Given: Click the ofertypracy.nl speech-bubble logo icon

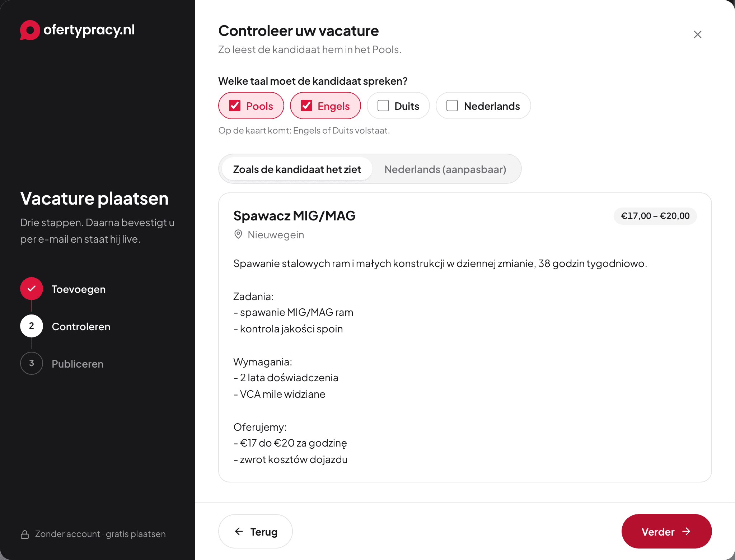Looking at the screenshot, I should click(30, 30).
